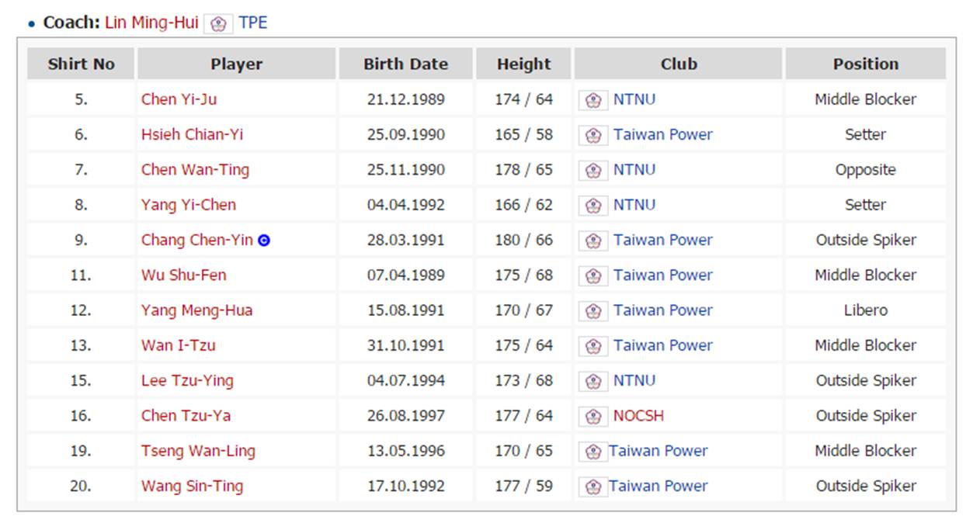The width and height of the screenshot is (980, 530).
Task: Select the birth date 26.08.1997
Action: pyautogui.click(x=406, y=415)
